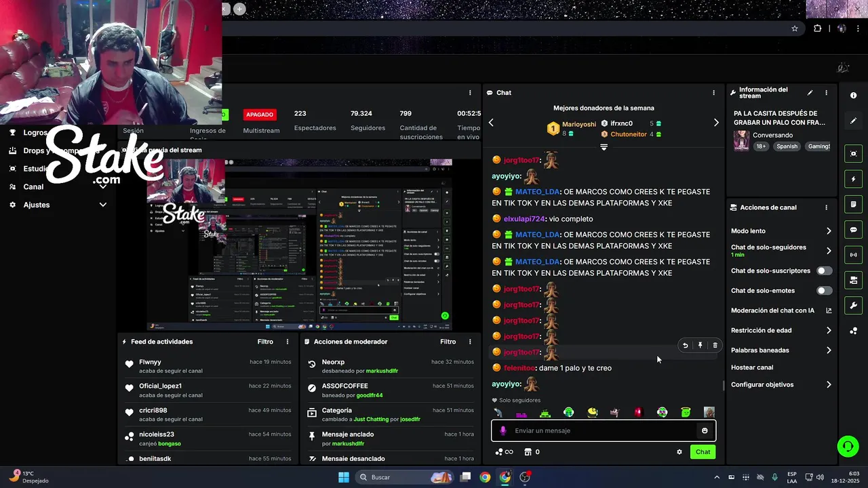Toggle the APAGADO Multistream switch

tap(260, 115)
